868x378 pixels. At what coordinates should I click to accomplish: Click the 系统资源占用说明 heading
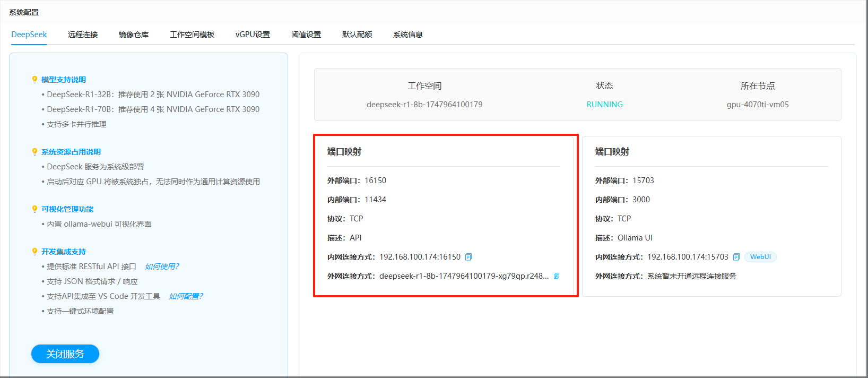point(71,152)
